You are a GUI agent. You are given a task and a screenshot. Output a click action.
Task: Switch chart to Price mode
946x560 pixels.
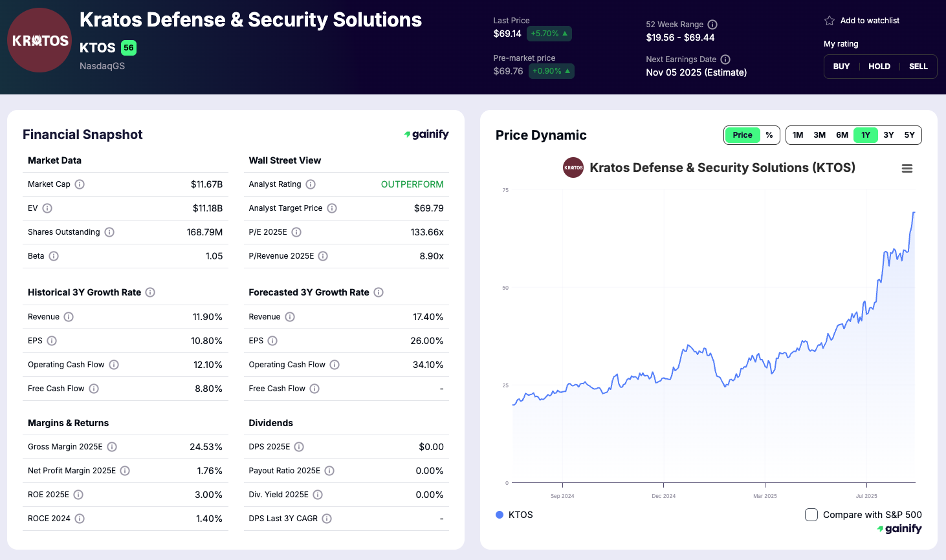point(742,135)
